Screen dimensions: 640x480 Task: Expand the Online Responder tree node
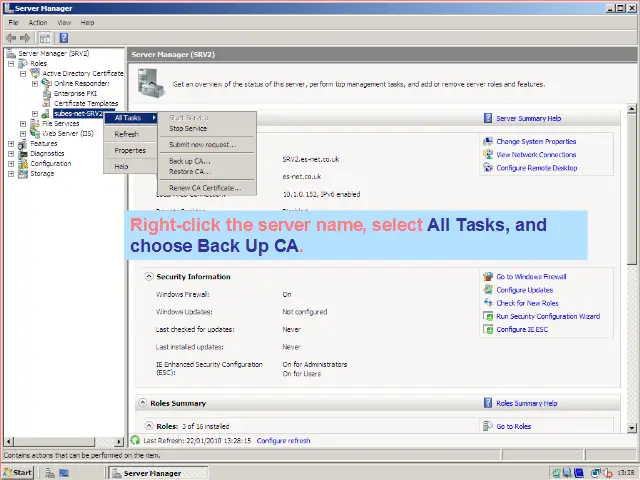[x=35, y=84]
